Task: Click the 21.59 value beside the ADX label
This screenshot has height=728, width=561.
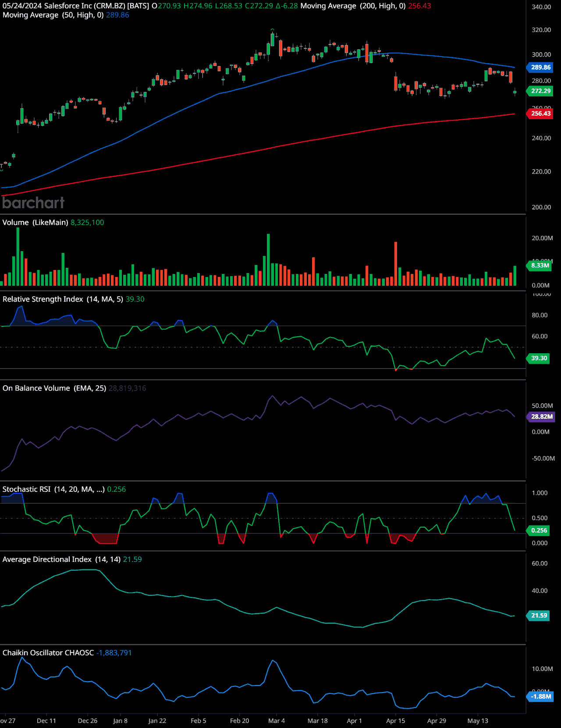Action: pos(132,560)
